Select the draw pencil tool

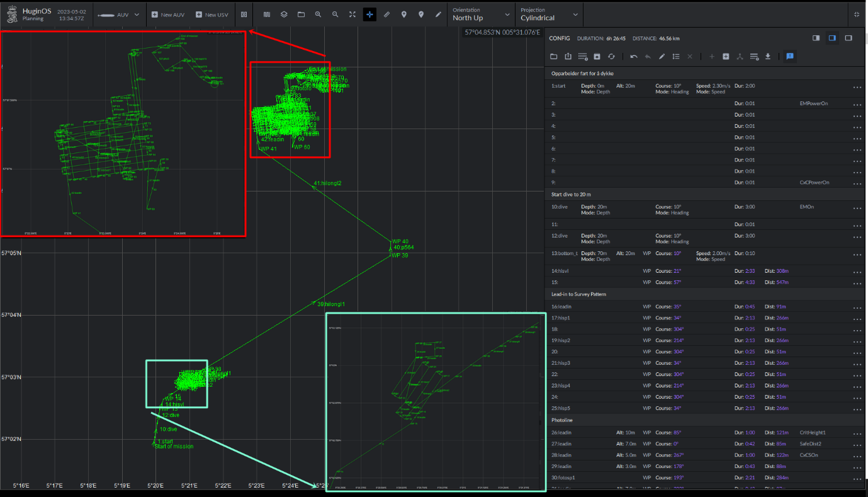(438, 14)
